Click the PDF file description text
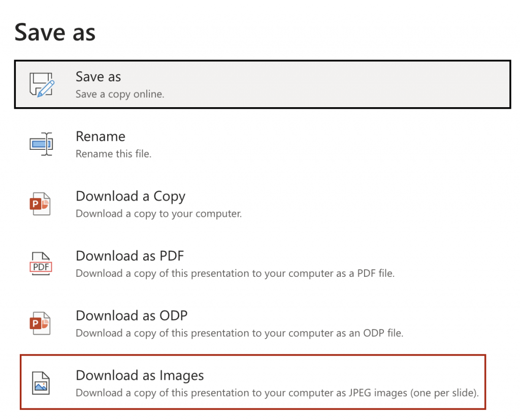520x420 pixels. click(235, 273)
